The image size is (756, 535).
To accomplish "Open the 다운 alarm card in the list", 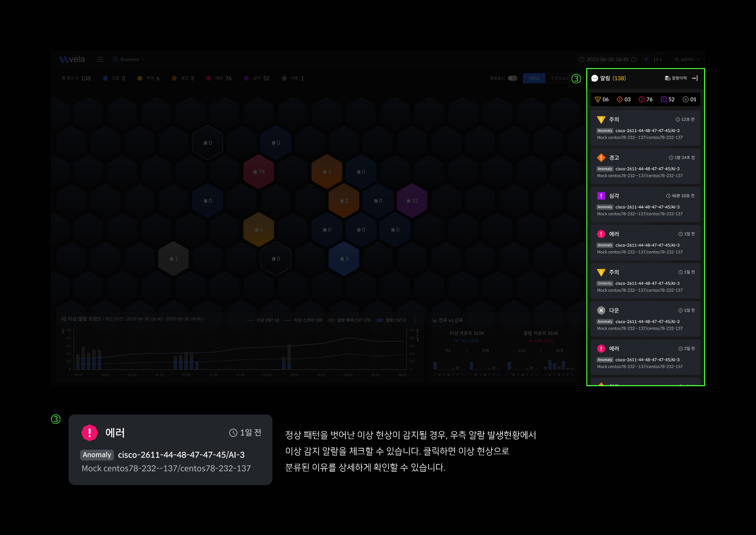I will pyautogui.click(x=645, y=319).
